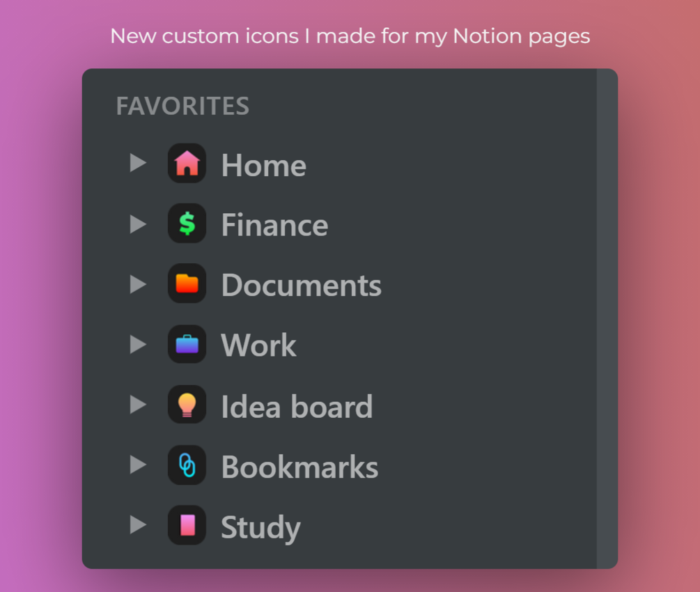Screen dimensions: 700x592
Task: Open the Home page label
Action: coord(264,165)
